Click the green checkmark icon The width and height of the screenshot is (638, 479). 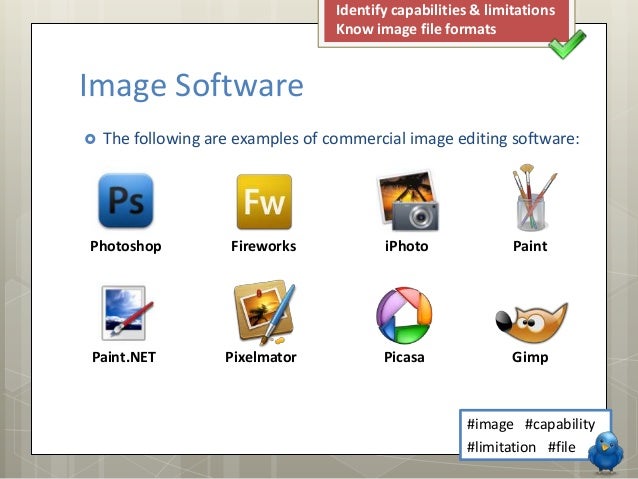pos(567,44)
